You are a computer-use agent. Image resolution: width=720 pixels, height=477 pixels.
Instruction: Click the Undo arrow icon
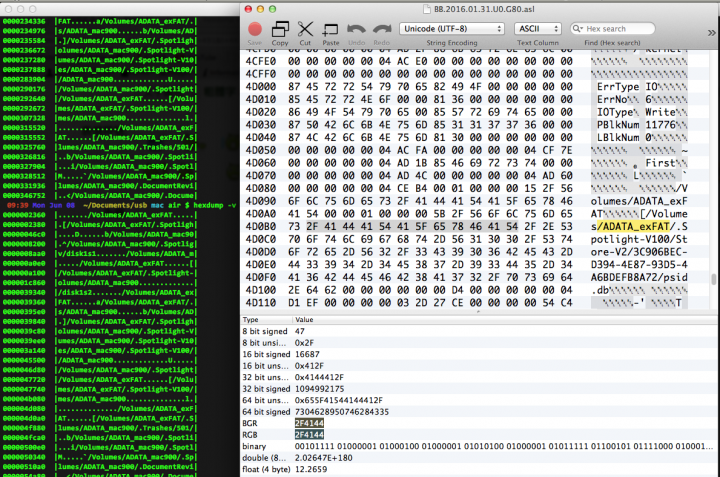(x=356, y=29)
